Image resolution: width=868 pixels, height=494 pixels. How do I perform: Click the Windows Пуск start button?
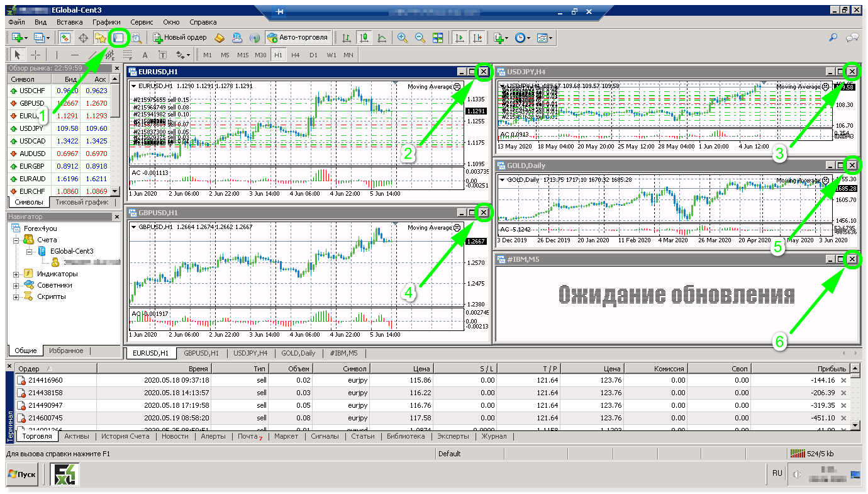tap(22, 474)
